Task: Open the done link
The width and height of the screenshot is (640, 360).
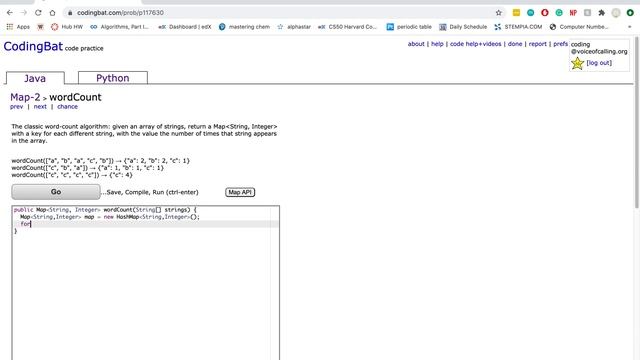Action: click(515, 44)
